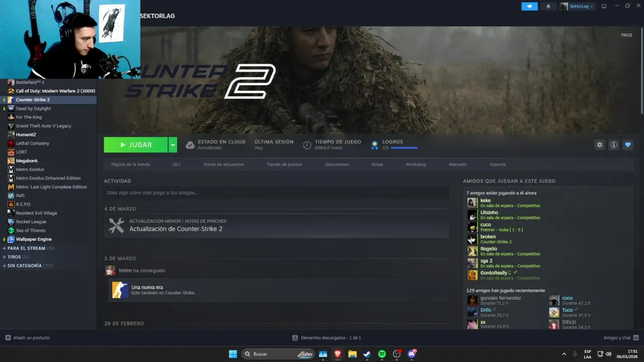Image resolution: width=644 pixels, height=362 pixels.
Task: Open game settings gear icon
Action: pyautogui.click(x=600, y=145)
